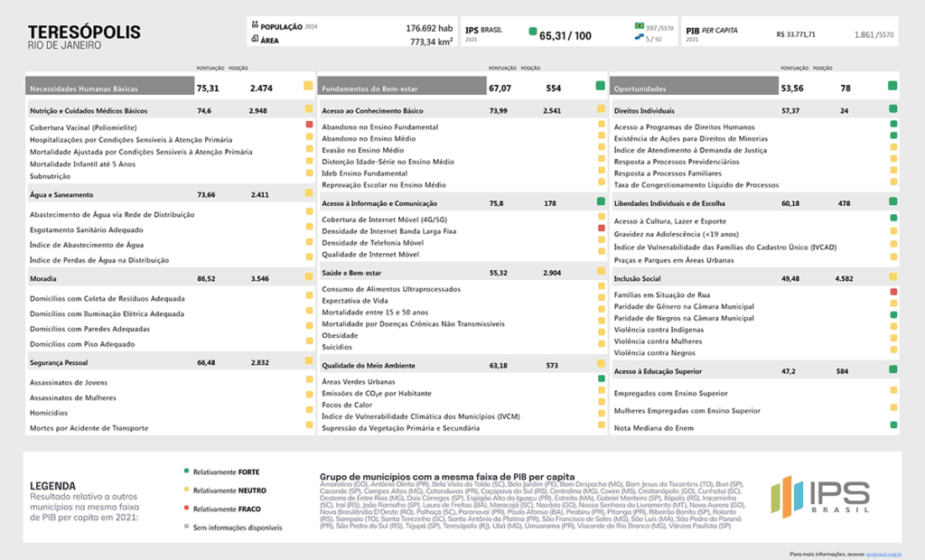
Task: Click the Brazil flag ranking icon
Action: click(640, 28)
